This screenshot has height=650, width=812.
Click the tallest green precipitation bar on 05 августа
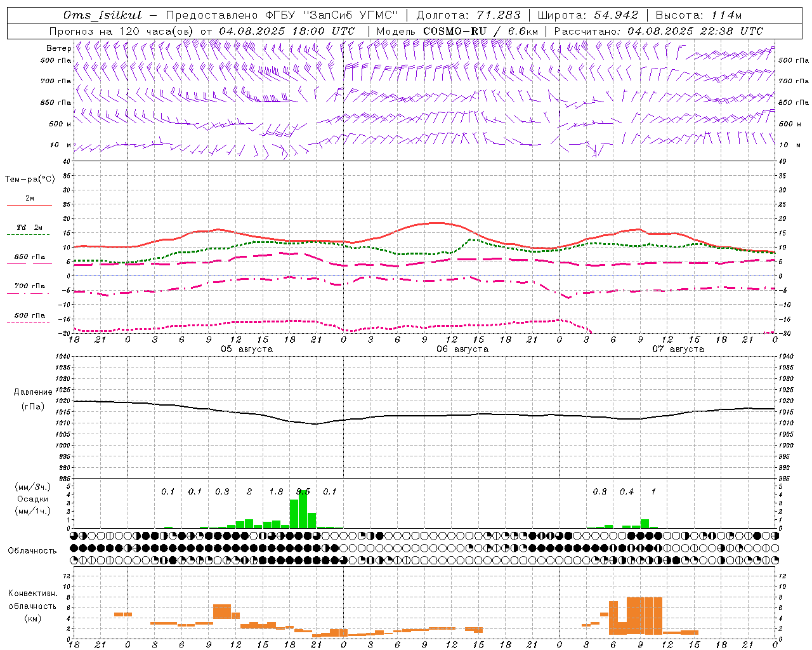[x=303, y=509]
